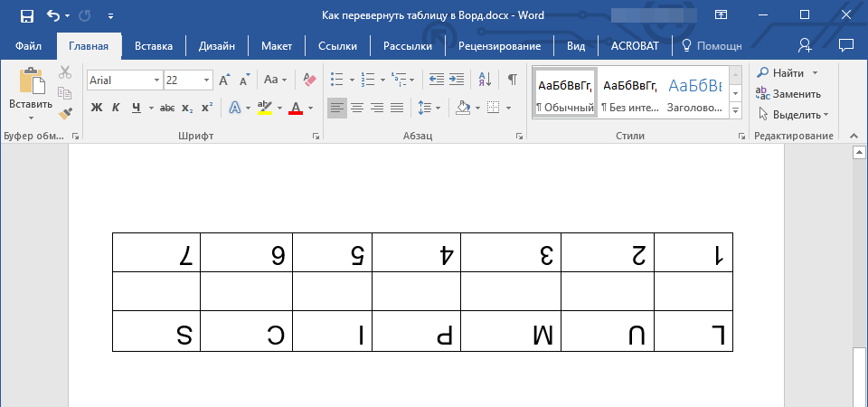The image size is (868, 407).
Task: Open the ACROBAT tab
Action: coord(635,46)
